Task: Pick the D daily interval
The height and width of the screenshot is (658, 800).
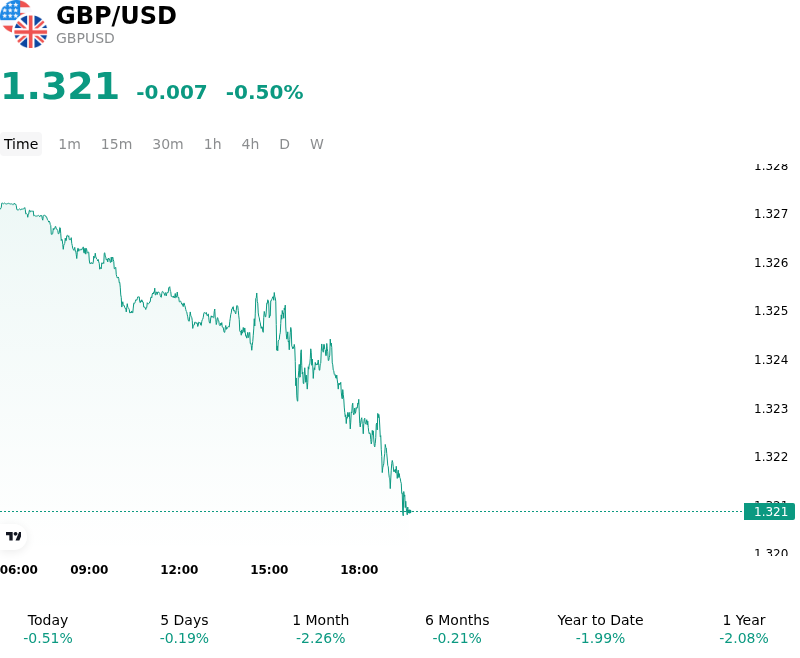Action: click(285, 144)
